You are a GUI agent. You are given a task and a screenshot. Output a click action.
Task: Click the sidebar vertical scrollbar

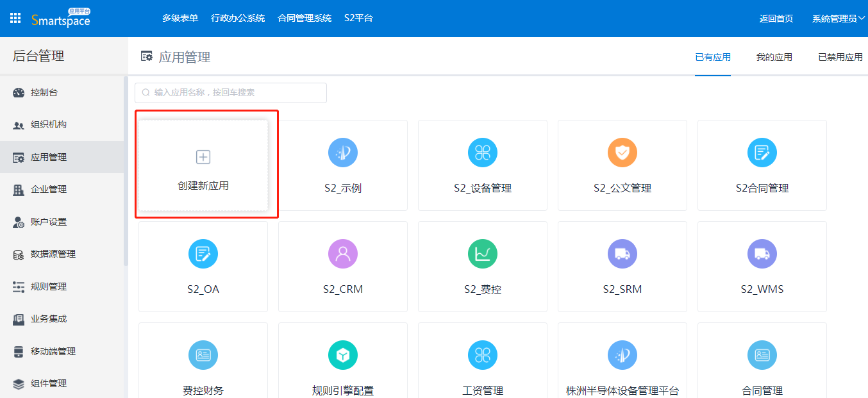(x=126, y=170)
